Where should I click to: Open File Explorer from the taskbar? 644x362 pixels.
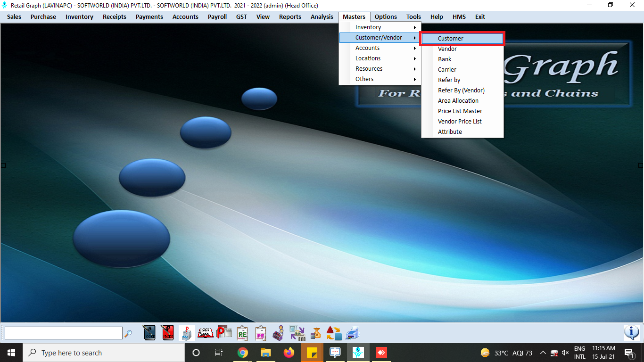coord(265,353)
